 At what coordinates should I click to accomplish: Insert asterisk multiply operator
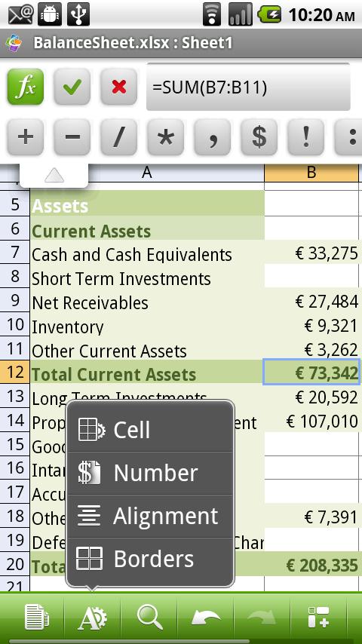point(166,136)
